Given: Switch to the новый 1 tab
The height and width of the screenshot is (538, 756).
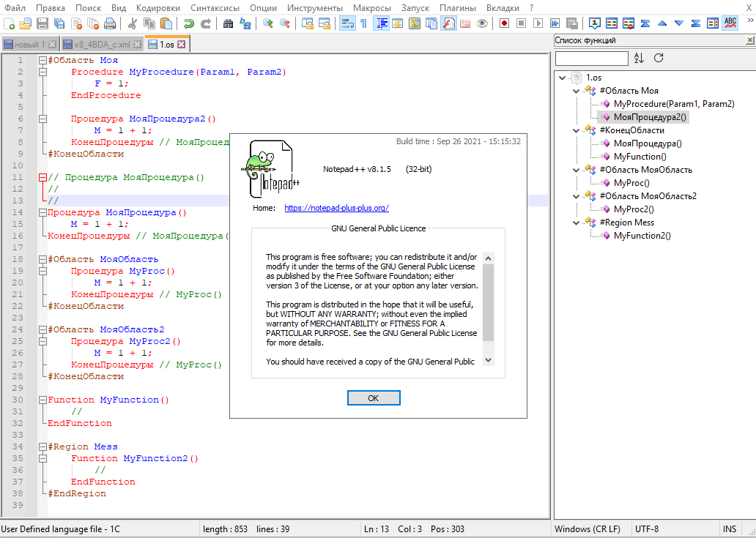Looking at the screenshot, I should pos(30,45).
